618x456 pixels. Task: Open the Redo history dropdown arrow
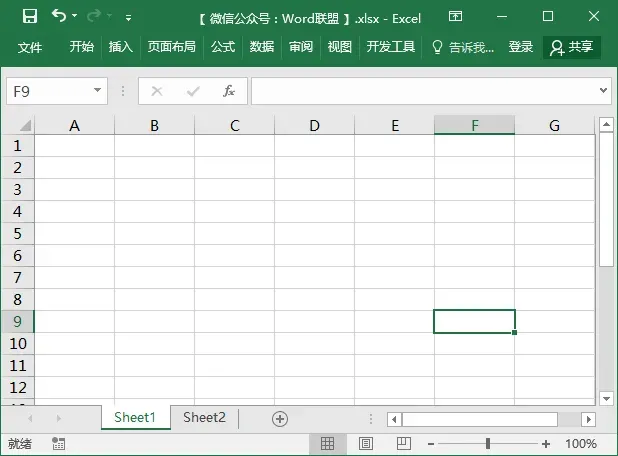(x=110, y=16)
